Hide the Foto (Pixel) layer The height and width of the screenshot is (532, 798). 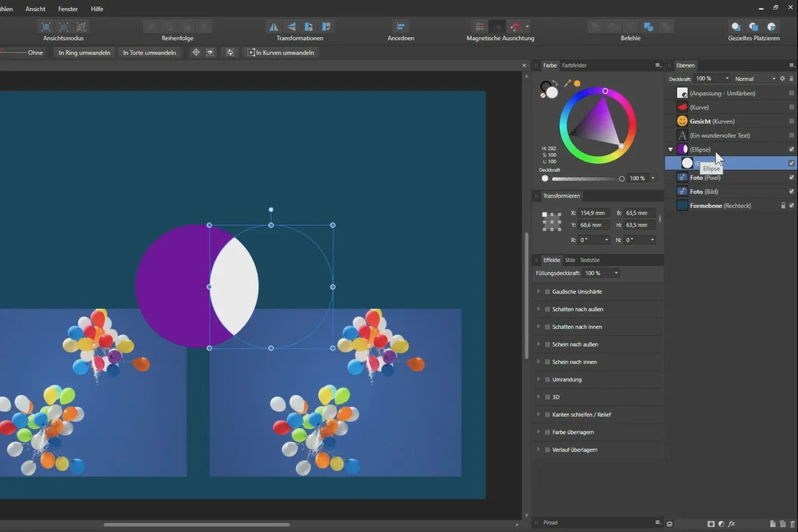click(x=791, y=178)
